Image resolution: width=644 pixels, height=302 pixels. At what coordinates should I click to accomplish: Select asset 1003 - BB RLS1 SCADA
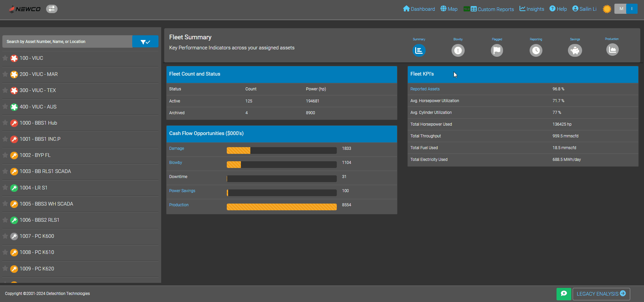[45, 171]
